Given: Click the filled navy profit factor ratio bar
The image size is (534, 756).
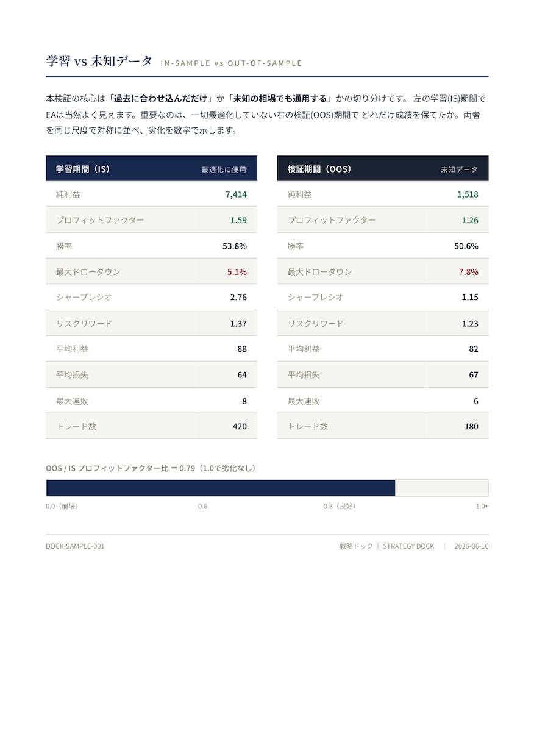Looking at the screenshot, I should click(221, 488).
